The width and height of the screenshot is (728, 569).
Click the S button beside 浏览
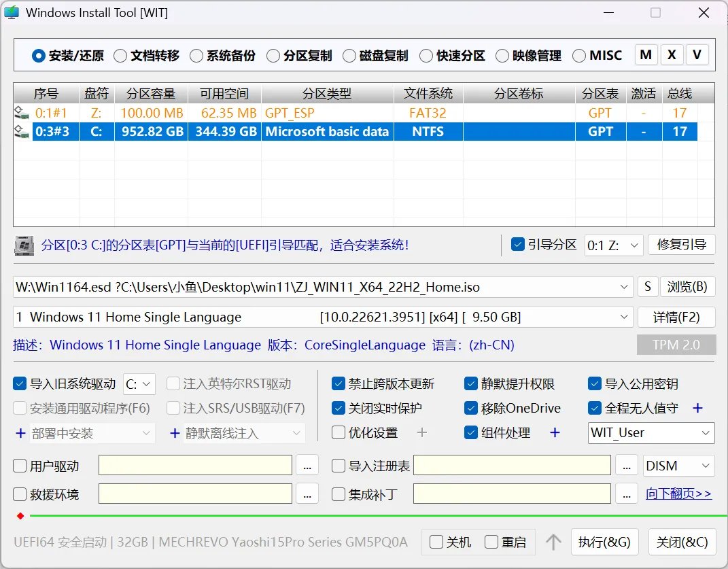coord(647,287)
